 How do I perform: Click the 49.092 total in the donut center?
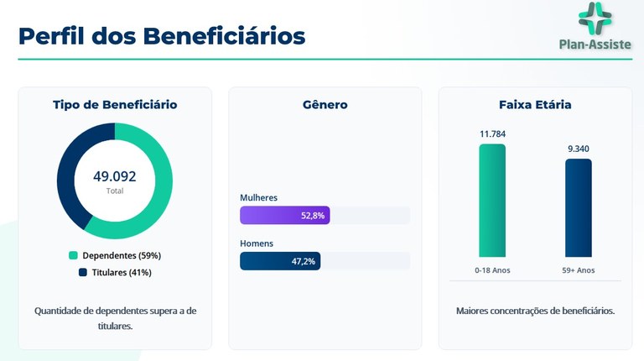(x=115, y=176)
